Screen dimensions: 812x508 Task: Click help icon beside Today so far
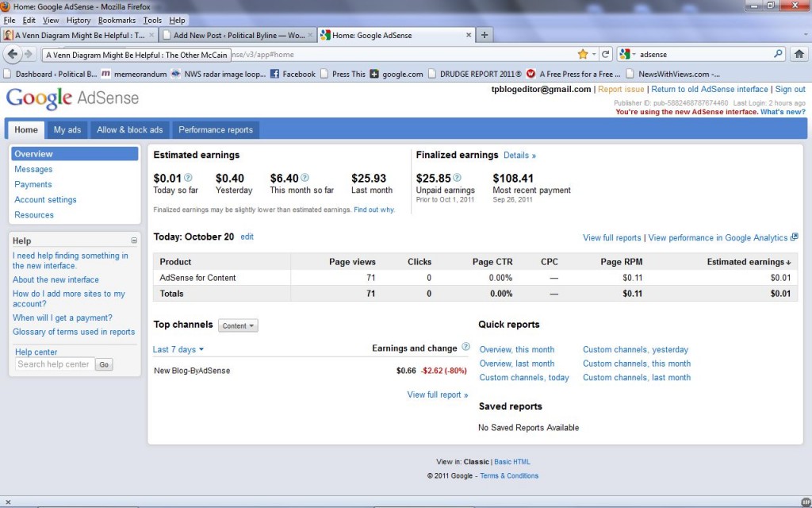pyautogui.click(x=188, y=177)
